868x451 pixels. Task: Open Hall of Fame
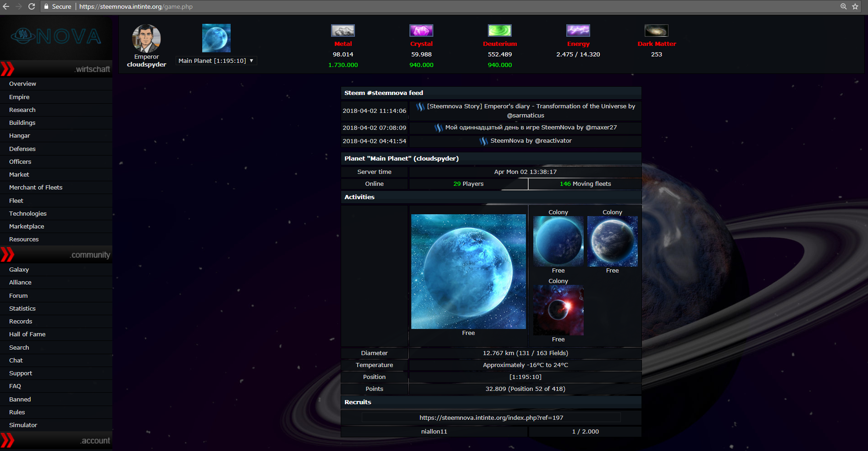point(27,334)
